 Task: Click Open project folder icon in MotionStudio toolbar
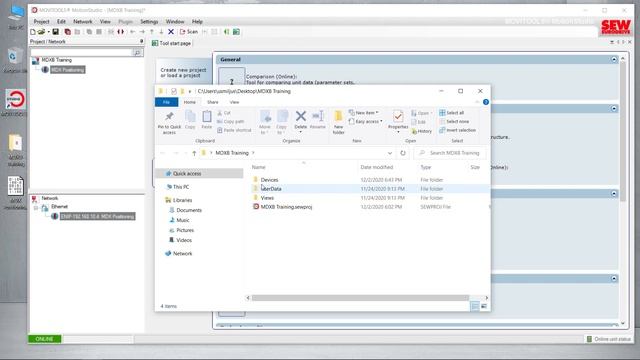(x=41, y=32)
